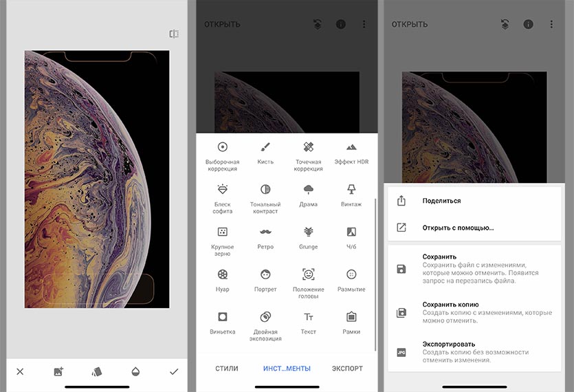This screenshot has width=574, height=392.
Task: Tap ОТКРЫТЬ in the right screen
Action: pyautogui.click(x=410, y=24)
